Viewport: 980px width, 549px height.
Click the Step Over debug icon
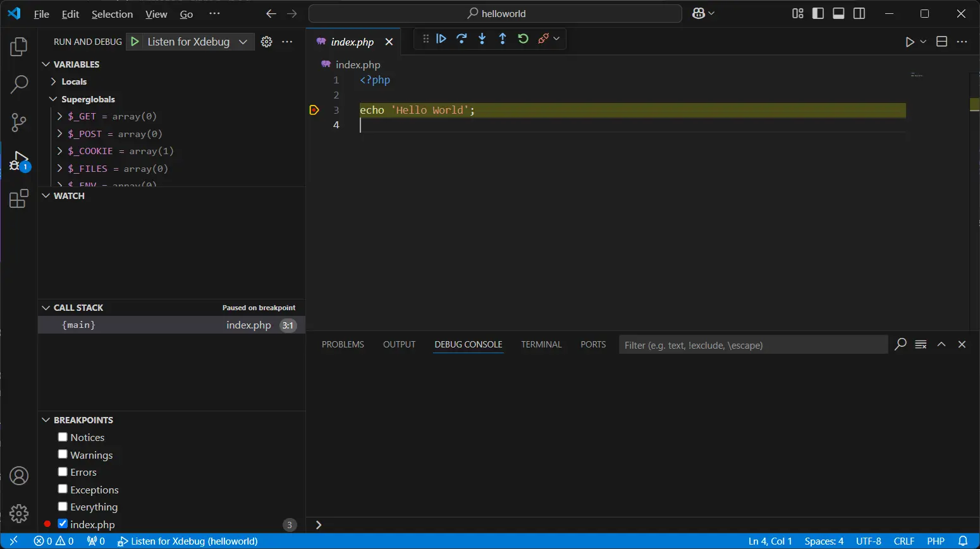[462, 39]
